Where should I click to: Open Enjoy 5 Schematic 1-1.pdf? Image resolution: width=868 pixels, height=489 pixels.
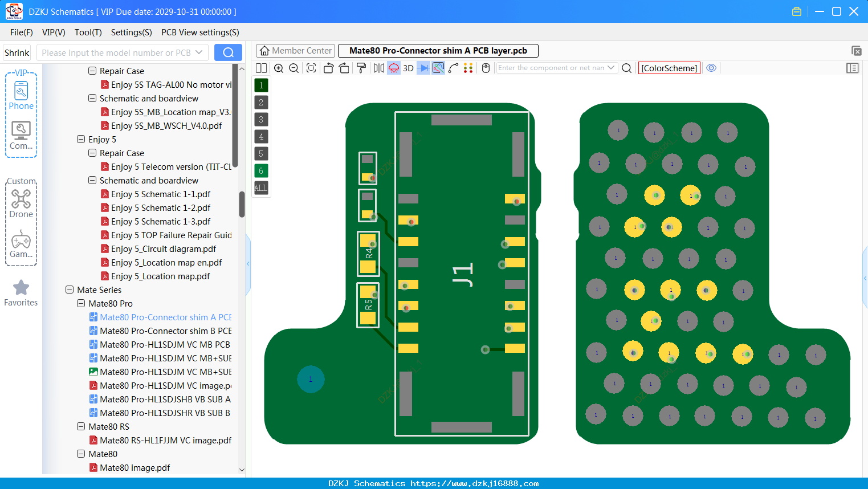[161, 194]
